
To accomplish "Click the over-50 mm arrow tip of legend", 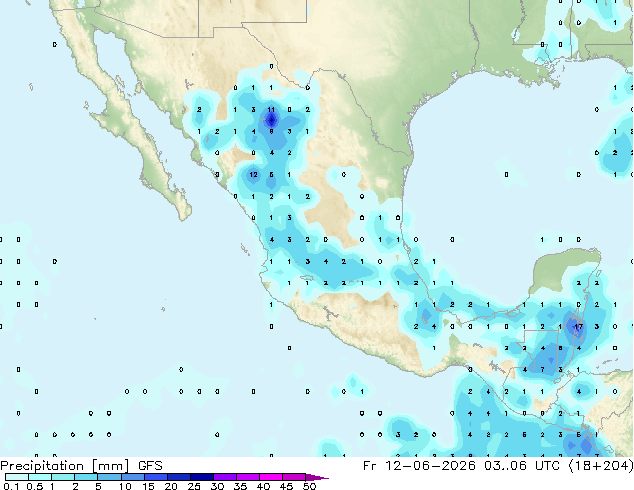I will (x=317, y=477).
